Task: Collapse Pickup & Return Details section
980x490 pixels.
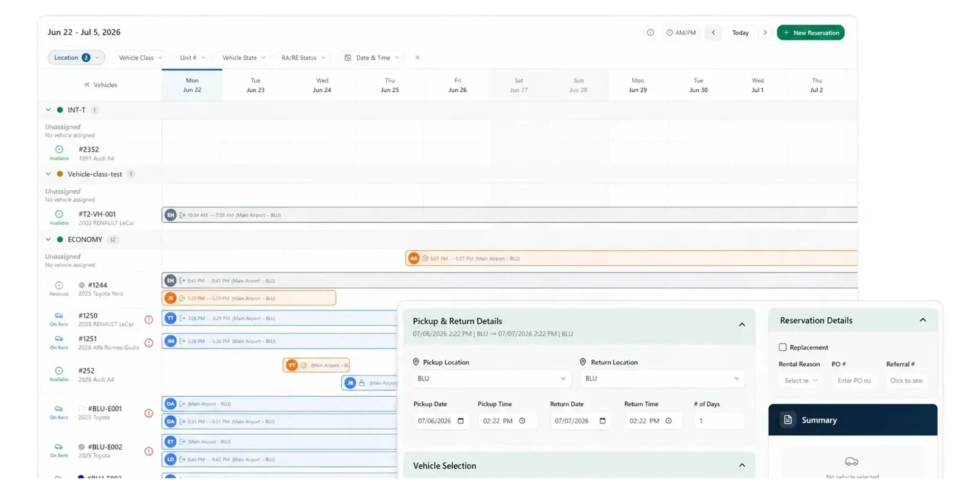Action: tap(742, 325)
